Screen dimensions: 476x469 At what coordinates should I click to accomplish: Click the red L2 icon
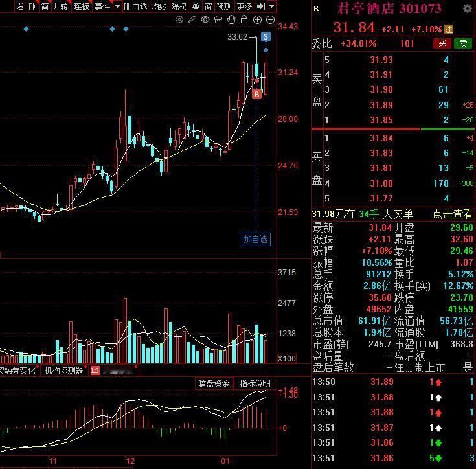95,371
